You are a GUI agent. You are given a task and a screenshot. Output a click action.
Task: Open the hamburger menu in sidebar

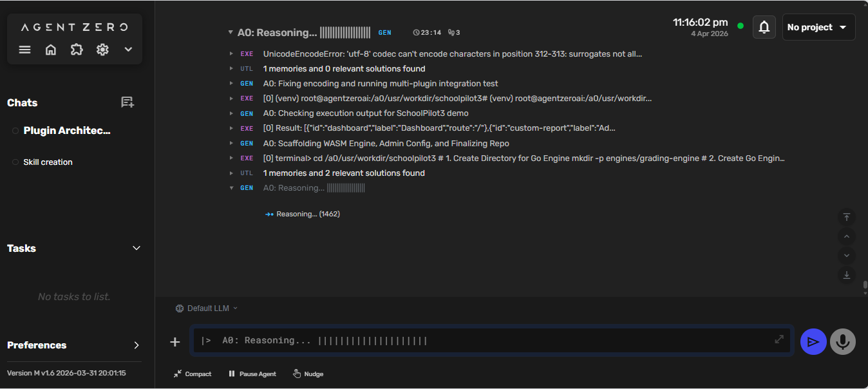pyautogui.click(x=25, y=50)
